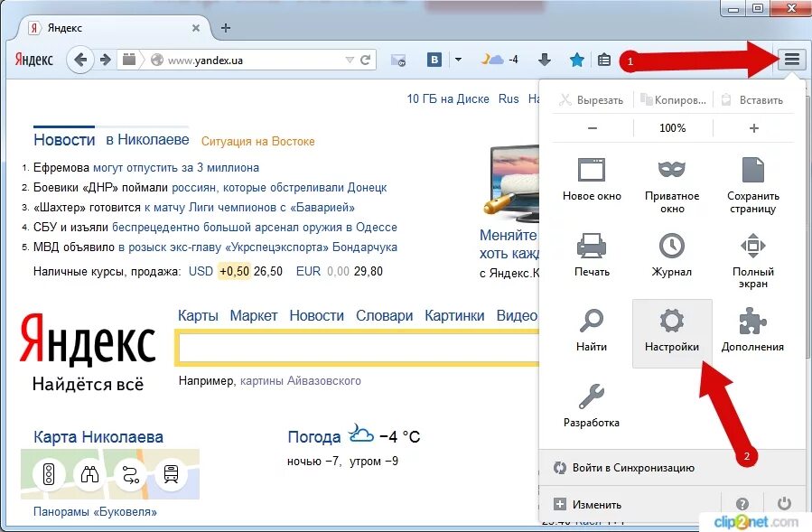Open the weather widget showing -4
Viewport: 812px width, 532px height.
pos(499,60)
